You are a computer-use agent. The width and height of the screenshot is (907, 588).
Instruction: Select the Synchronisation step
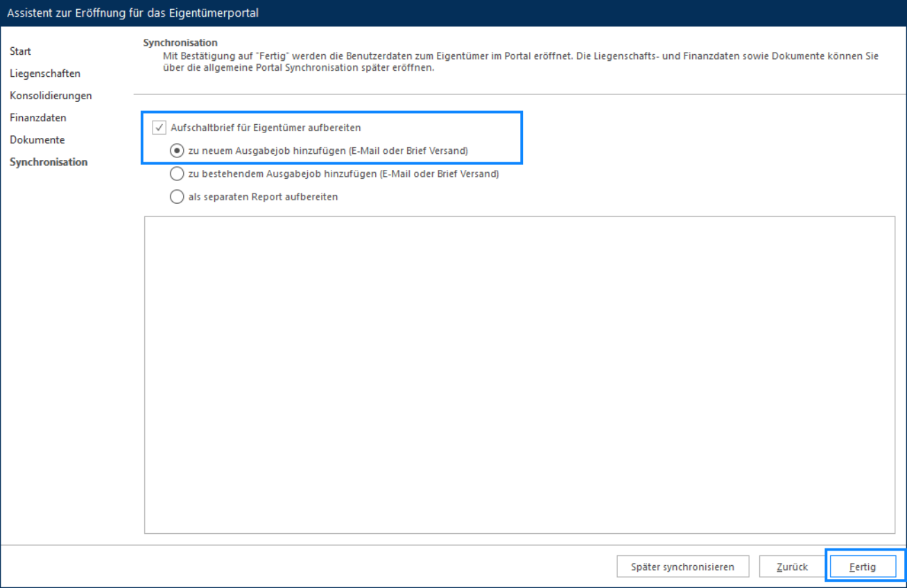pyautogui.click(x=49, y=162)
